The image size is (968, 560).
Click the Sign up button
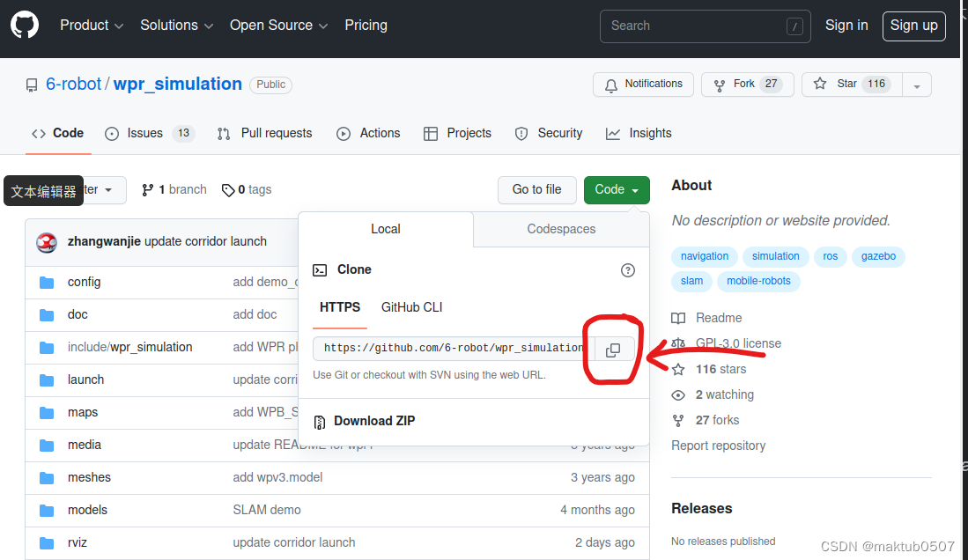913,26
